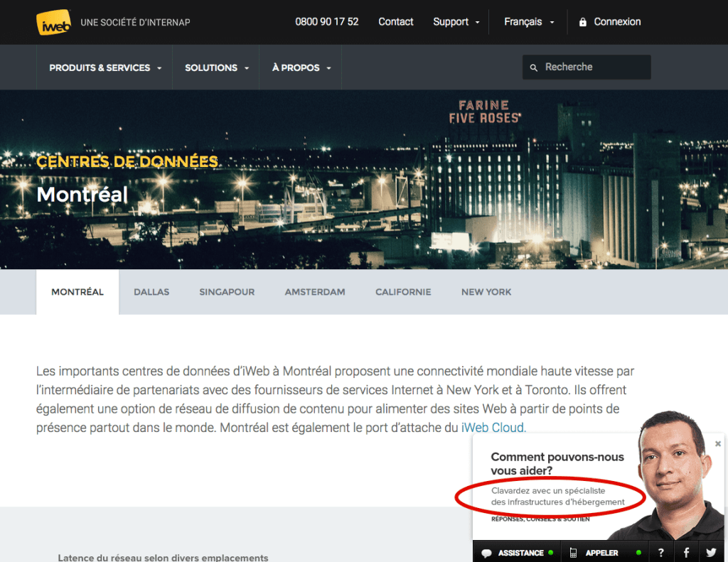728x562 pixels.
Task: Switch to the Amsterdam tab
Action: pyautogui.click(x=315, y=292)
